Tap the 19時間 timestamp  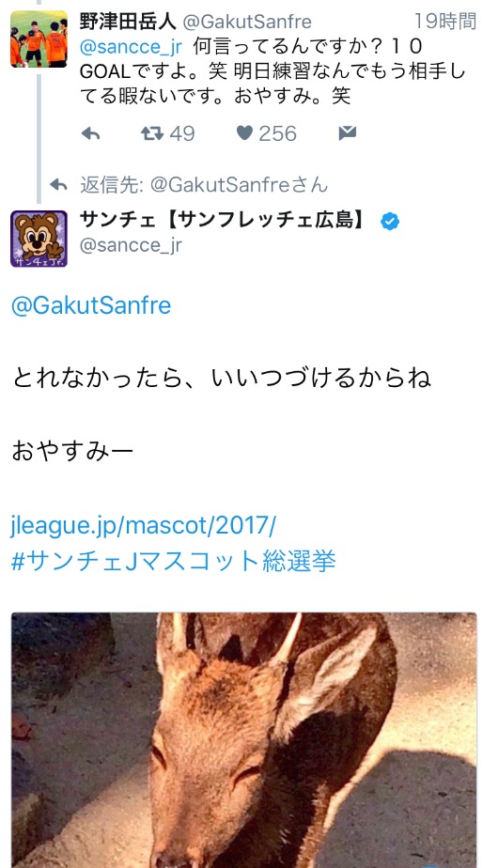445,22
